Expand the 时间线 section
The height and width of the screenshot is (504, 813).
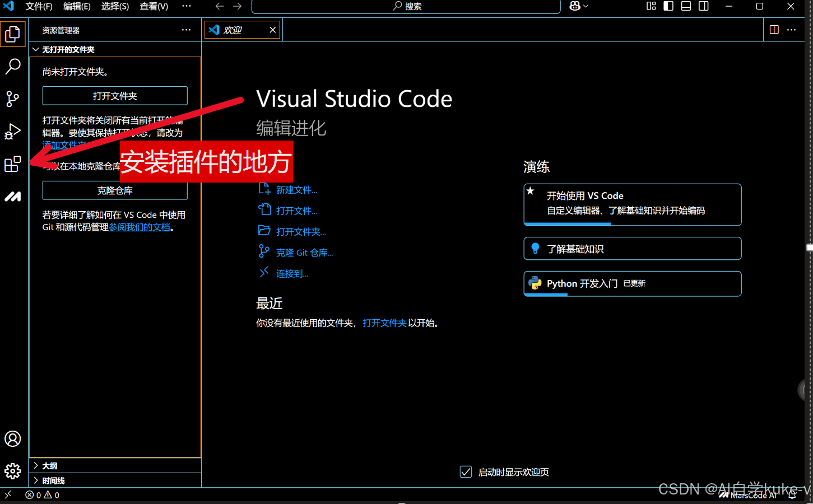point(115,480)
